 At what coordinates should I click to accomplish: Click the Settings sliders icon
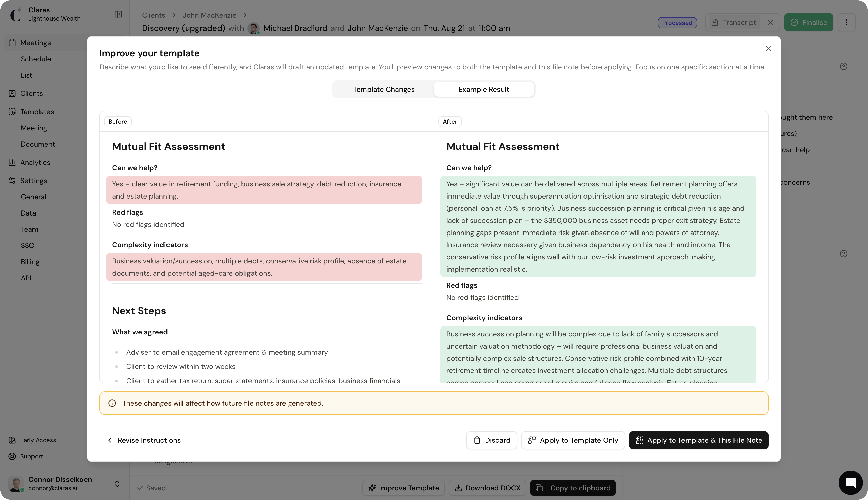tap(12, 180)
